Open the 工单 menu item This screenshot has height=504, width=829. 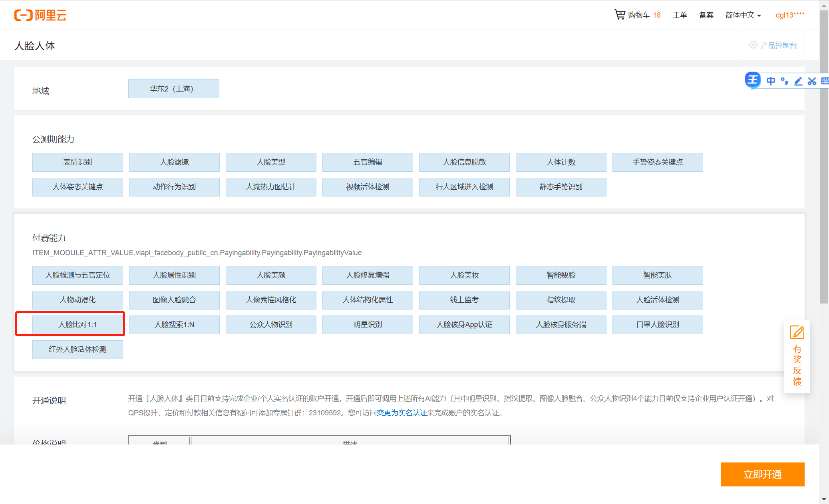(x=680, y=15)
